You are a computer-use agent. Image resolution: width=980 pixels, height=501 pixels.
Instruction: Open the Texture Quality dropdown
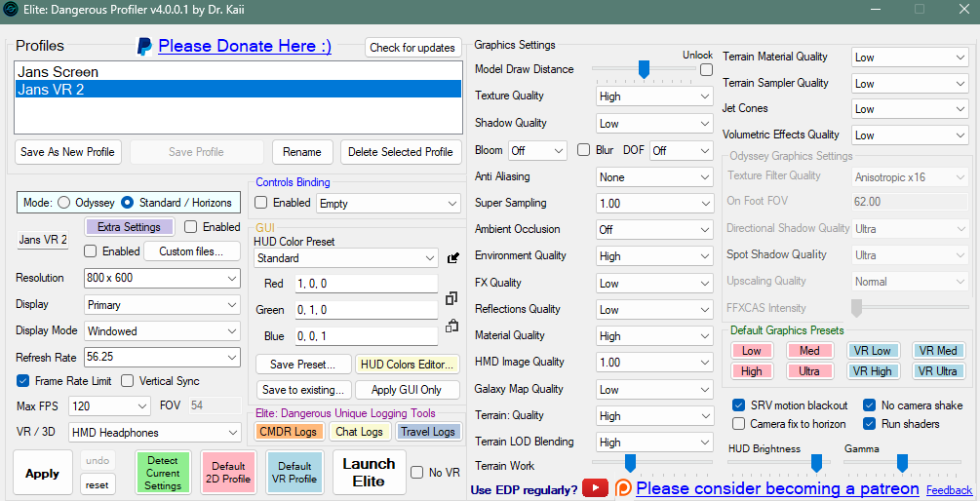click(x=654, y=96)
